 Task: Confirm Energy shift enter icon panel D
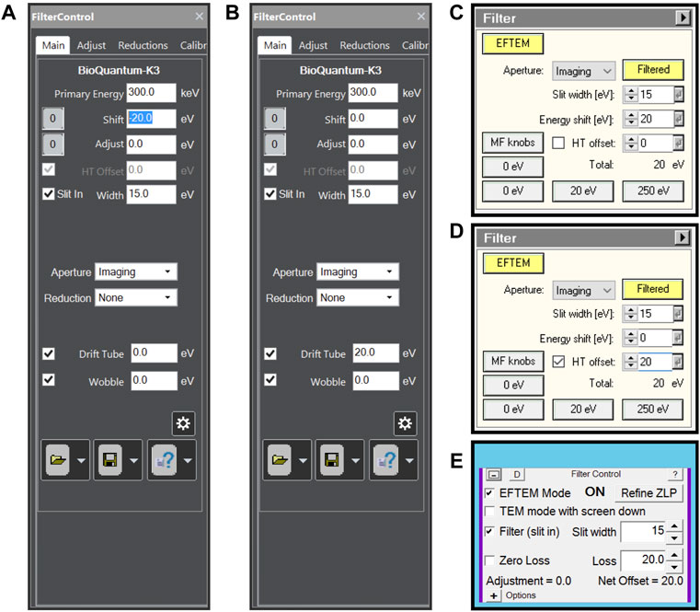tap(678, 338)
